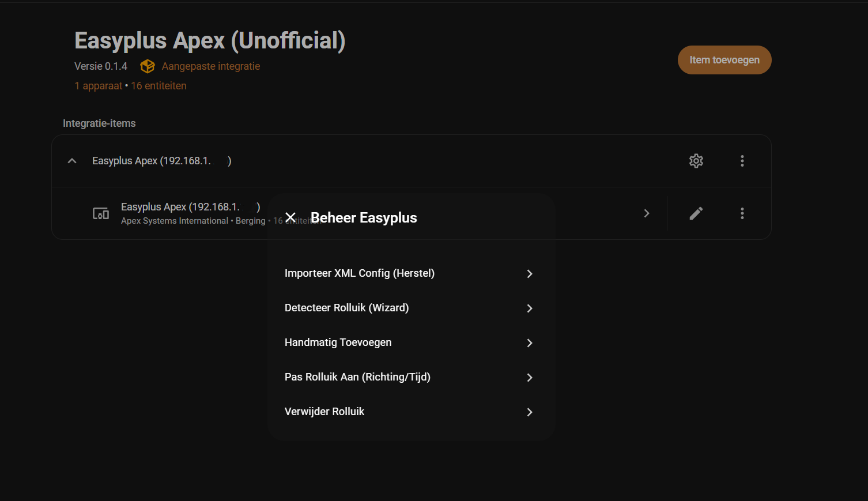Click the custom integration cube icon

pos(148,66)
